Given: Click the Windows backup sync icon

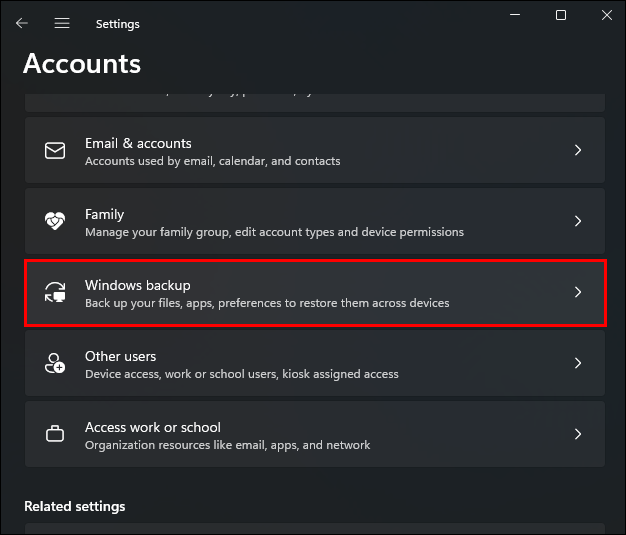Looking at the screenshot, I should click(55, 293).
